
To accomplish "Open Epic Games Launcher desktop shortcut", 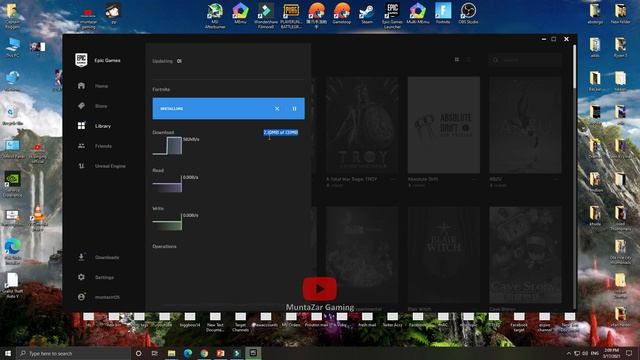I will (392, 16).
